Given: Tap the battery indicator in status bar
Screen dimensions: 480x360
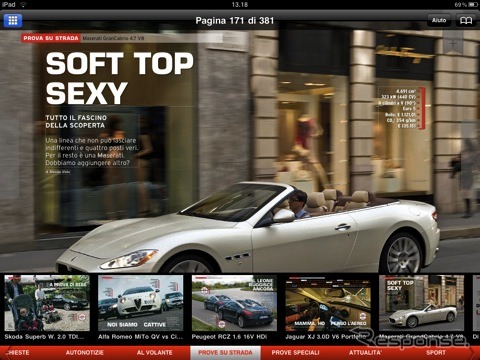Looking at the screenshot, I should tap(472, 4).
